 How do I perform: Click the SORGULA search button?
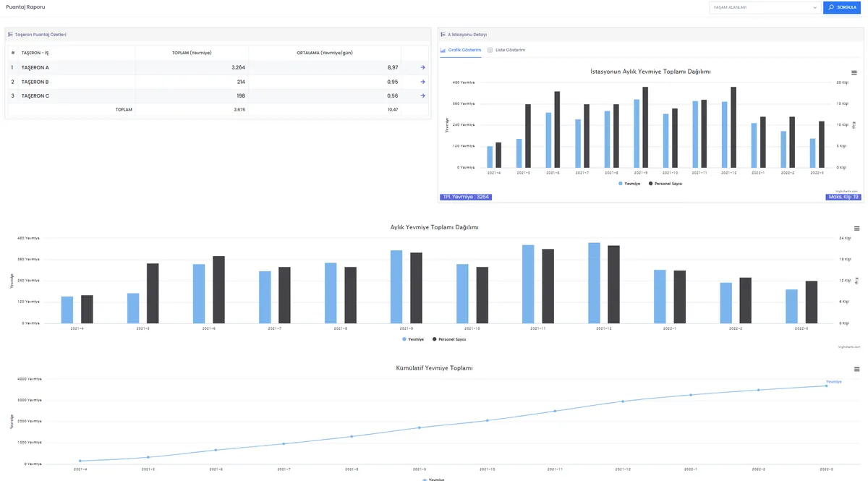tap(842, 8)
